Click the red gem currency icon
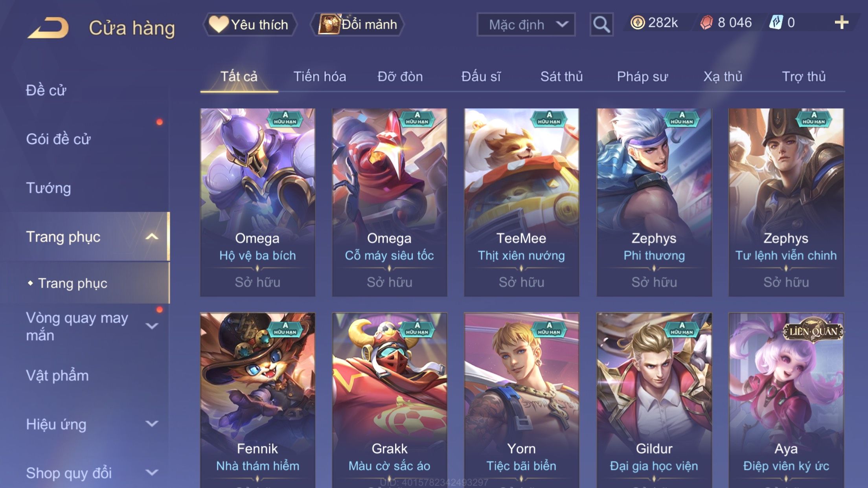This screenshot has height=488, width=868. 706,22
